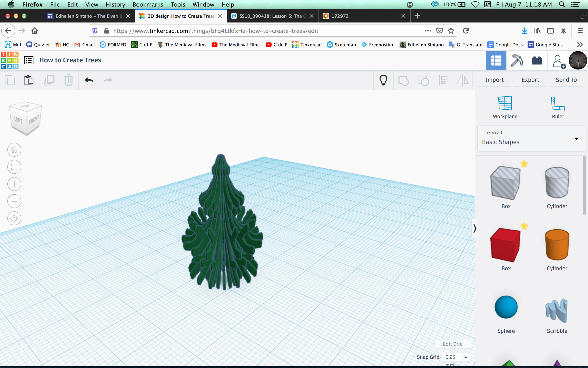Image resolution: width=588 pixels, height=368 pixels.
Task: Click the Ungroup shapes icon
Action: pos(423,80)
